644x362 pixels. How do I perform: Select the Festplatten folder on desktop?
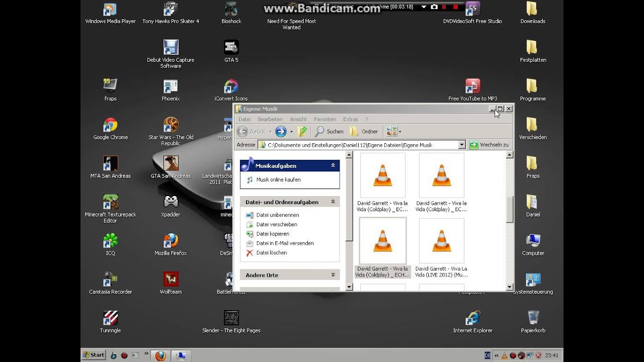(533, 51)
